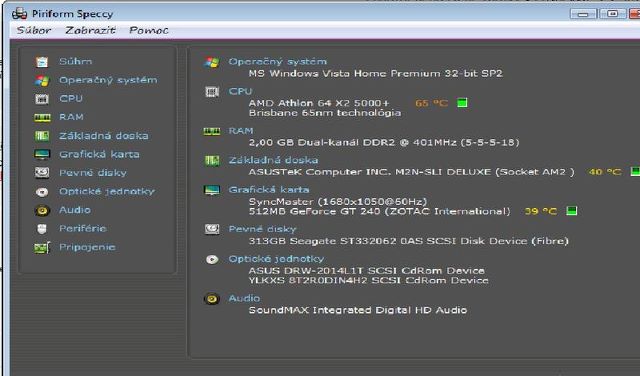Click the CPU icon in summary panel
The width and height of the screenshot is (640, 376).
(212, 91)
